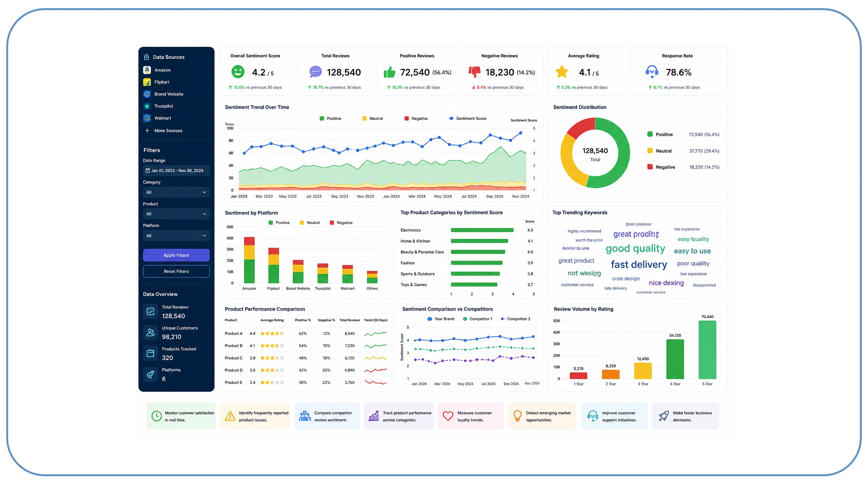Click the '128,540 Total' donut center
This screenshot has width=868, height=484.
(595, 154)
